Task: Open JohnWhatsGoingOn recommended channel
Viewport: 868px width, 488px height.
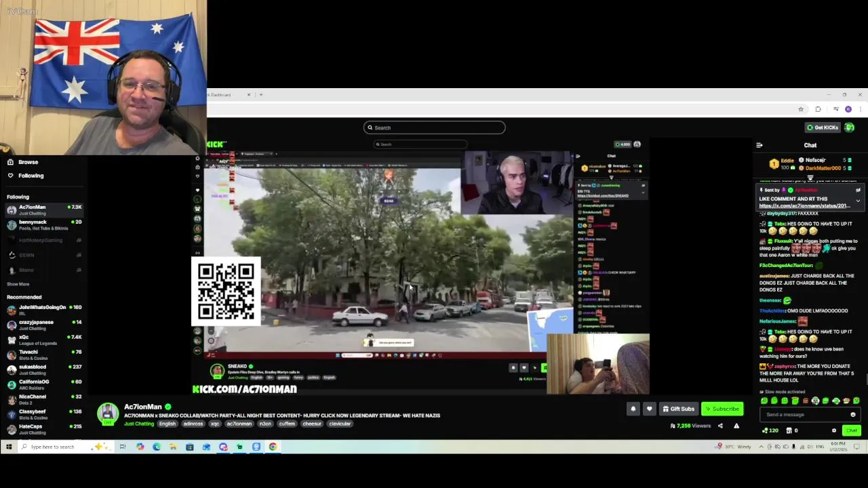Action: 43,310
